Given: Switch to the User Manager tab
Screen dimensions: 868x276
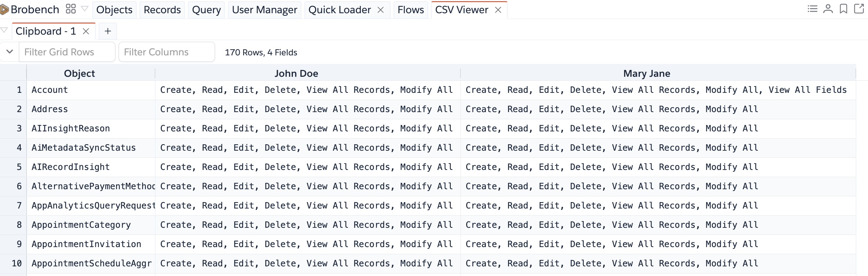Looking at the screenshot, I should click(264, 10).
